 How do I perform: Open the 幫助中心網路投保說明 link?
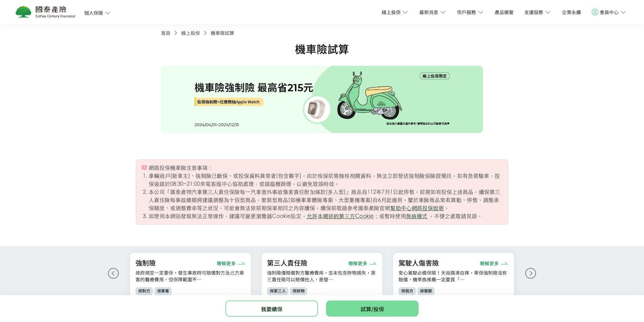click(417, 208)
